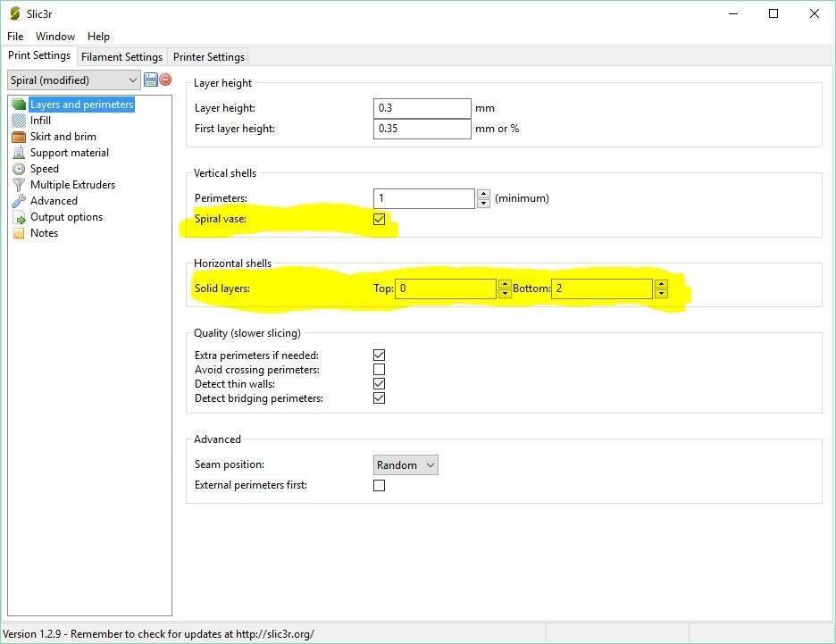Disable Extra perimeters if needed
Viewport: 836px width, 644px height.
click(379, 355)
